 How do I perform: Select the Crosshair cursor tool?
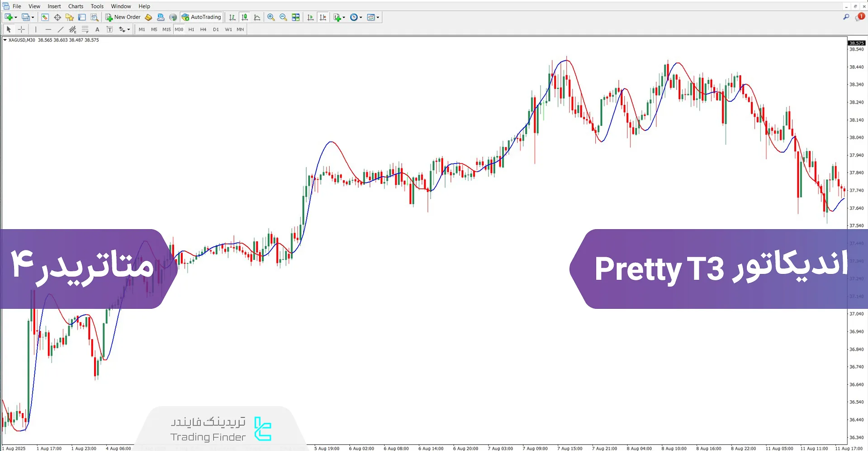[x=21, y=29]
